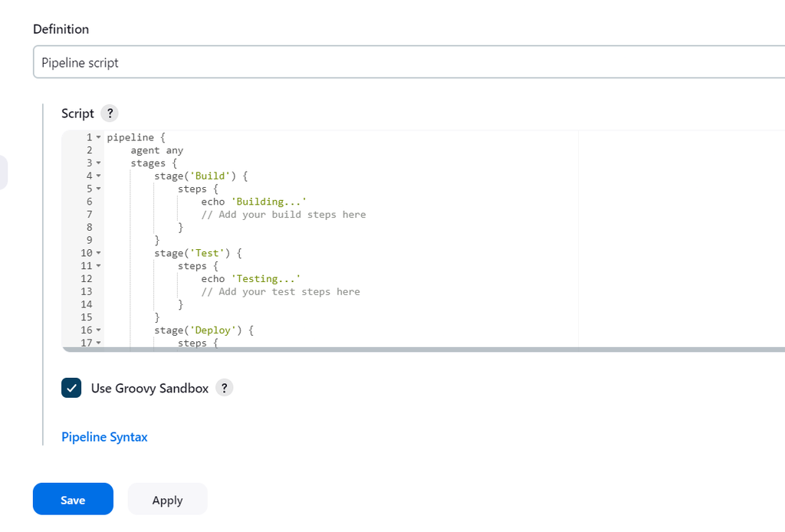Fold the Test steps block at line 11
Image resolution: width=785 pixels, height=532 pixels.
click(98, 266)
